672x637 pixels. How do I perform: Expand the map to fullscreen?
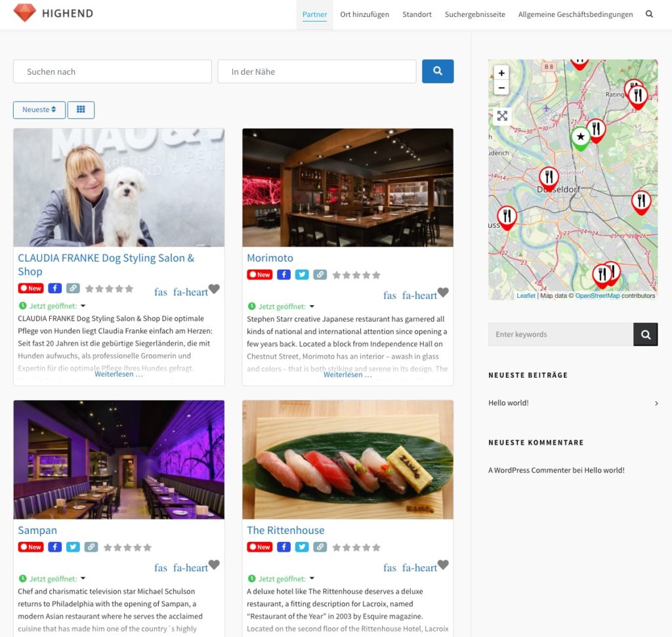coord(502,115)
